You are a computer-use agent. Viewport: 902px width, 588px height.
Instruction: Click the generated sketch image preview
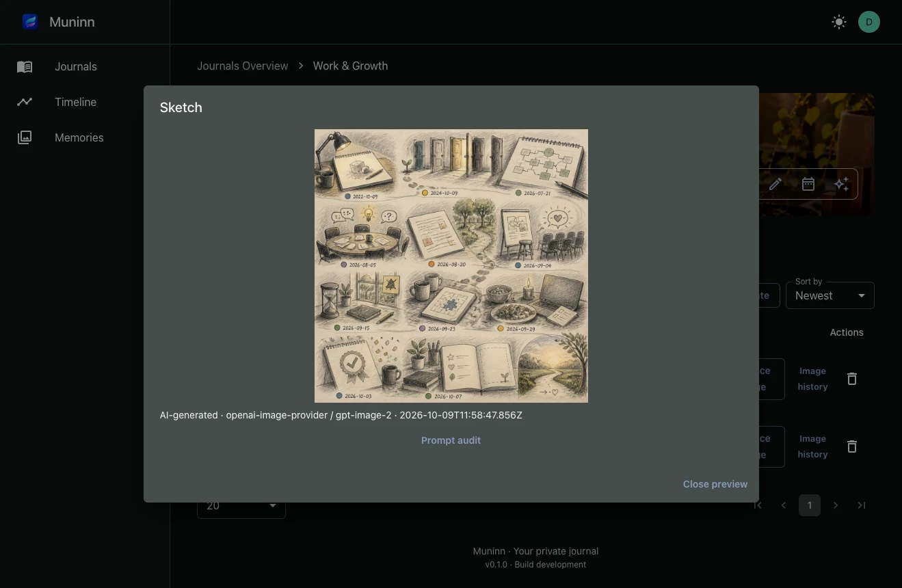pos(451,266)
